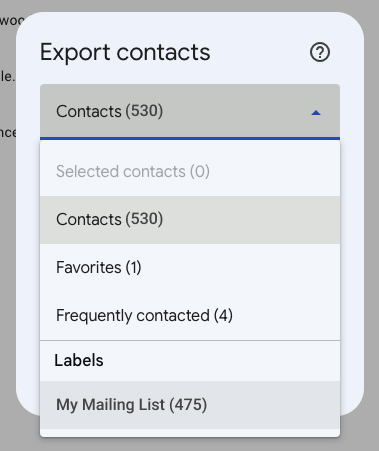Click the circled question mark beside the title

(320, 52)
